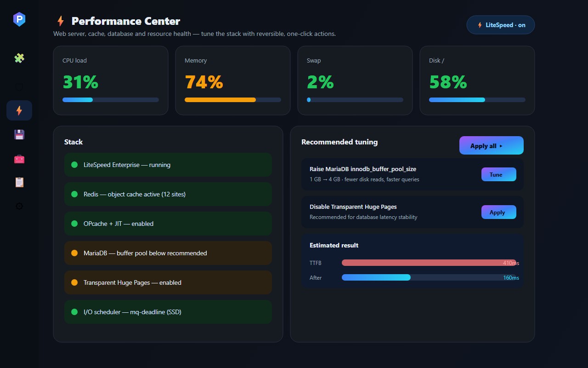Click the Apply all button
The height and width of the screenshot is (368, 588).
tap(492, 145)
